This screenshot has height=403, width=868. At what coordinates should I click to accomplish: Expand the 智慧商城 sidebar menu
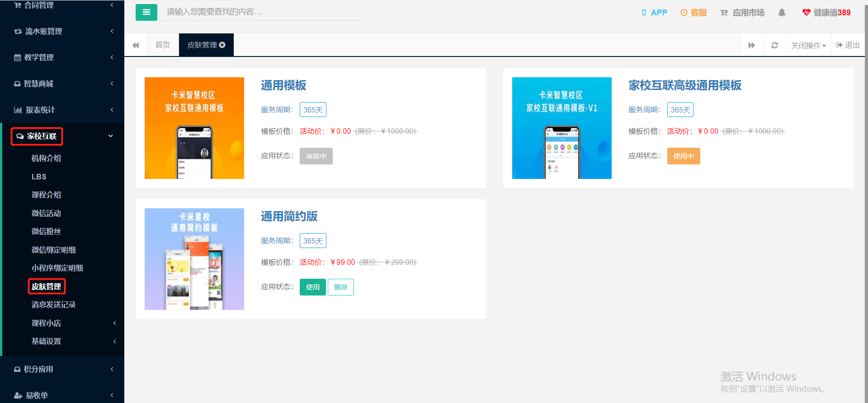click(62, 84)
